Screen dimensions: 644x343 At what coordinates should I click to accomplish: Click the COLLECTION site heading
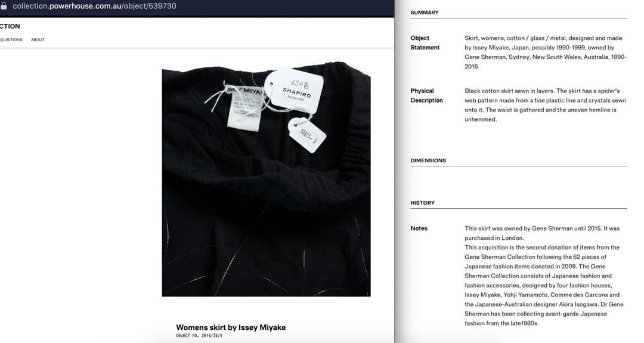[x=10, y=26]
